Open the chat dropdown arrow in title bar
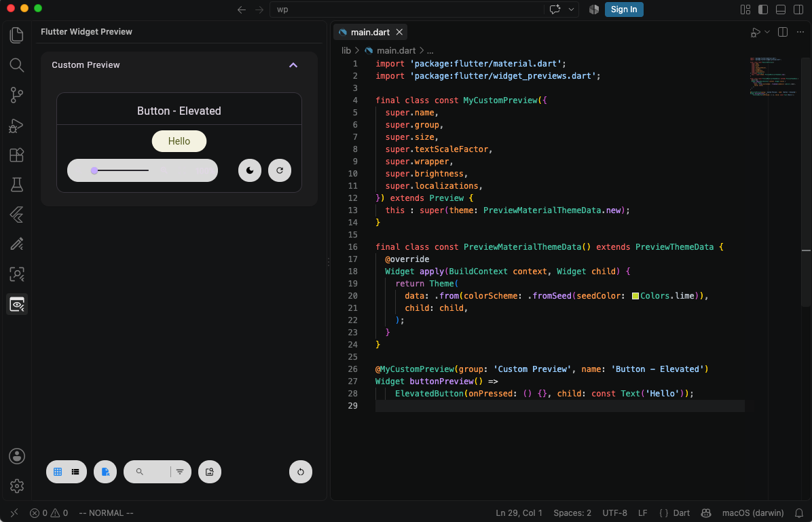This screenshot has height=522, width=812. pyautogui.click(x=571, y=10)
